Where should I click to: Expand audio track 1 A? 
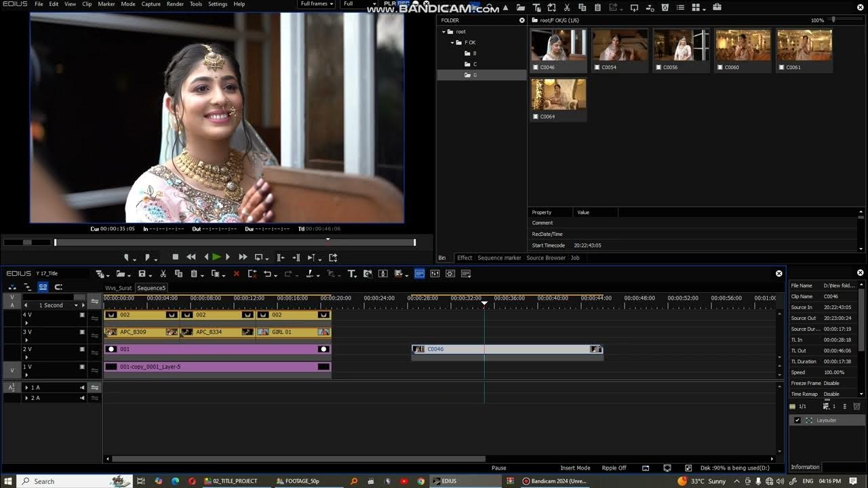coord(26,388)
